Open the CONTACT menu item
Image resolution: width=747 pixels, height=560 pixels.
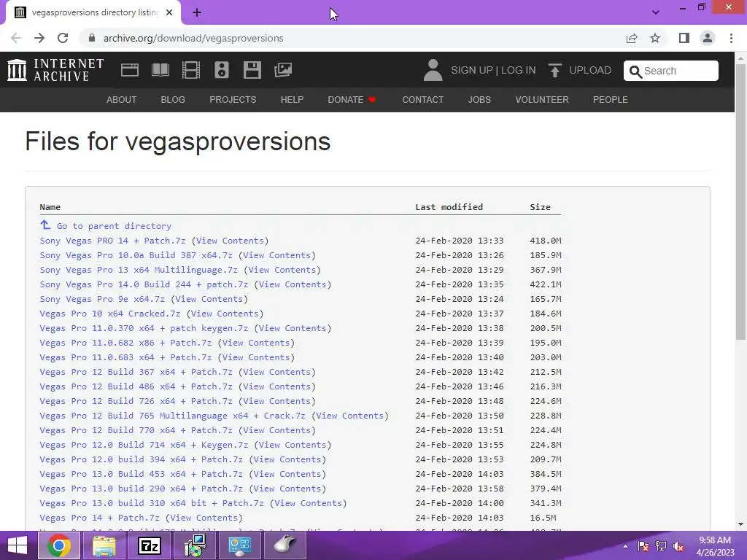[x=422, y=99]
